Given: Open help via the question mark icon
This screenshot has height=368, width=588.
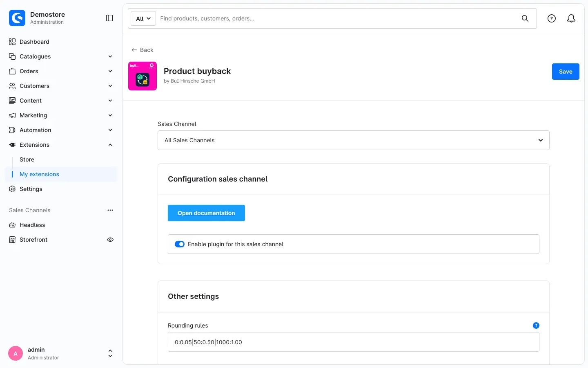Looking at the screenshot, I should [552, 18].
